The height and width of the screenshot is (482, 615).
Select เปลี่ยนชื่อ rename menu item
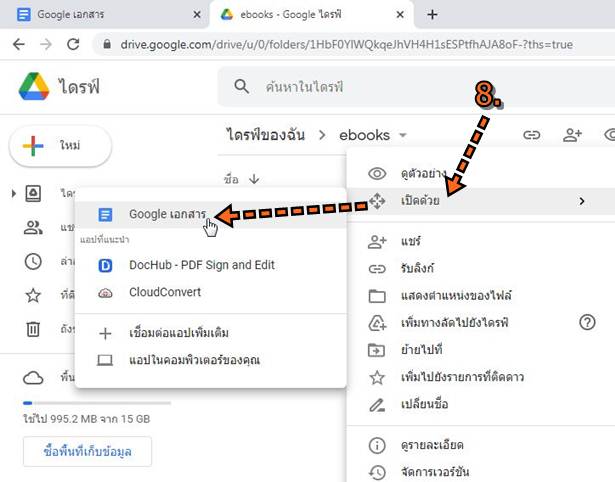pyautogui.click(x=481, y=404)
